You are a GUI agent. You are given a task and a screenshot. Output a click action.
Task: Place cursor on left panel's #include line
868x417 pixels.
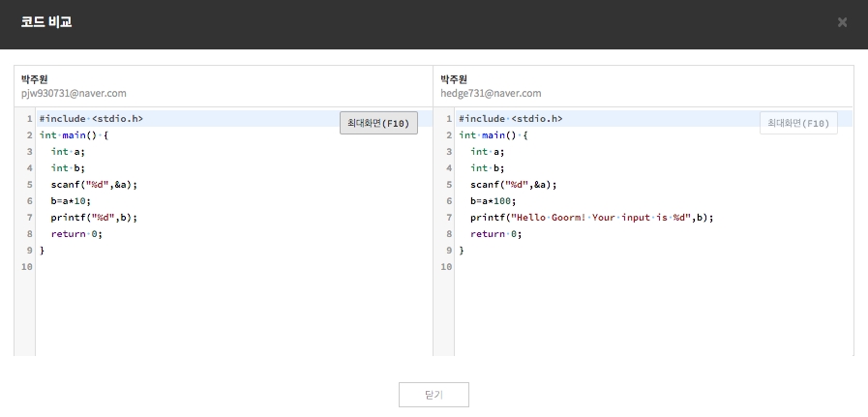point(91,119)
